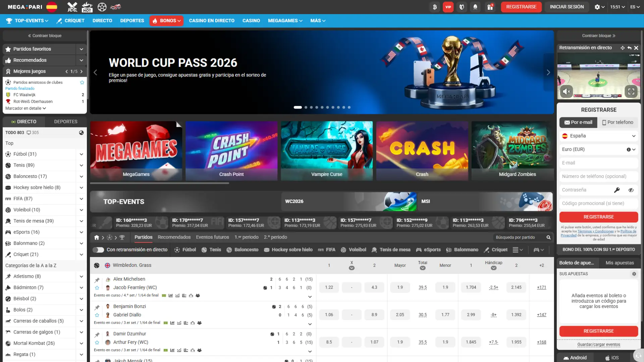Viewport: 644px width, 362px height.
Task: Open bet slip settings gear
Action: coord(634,274)
